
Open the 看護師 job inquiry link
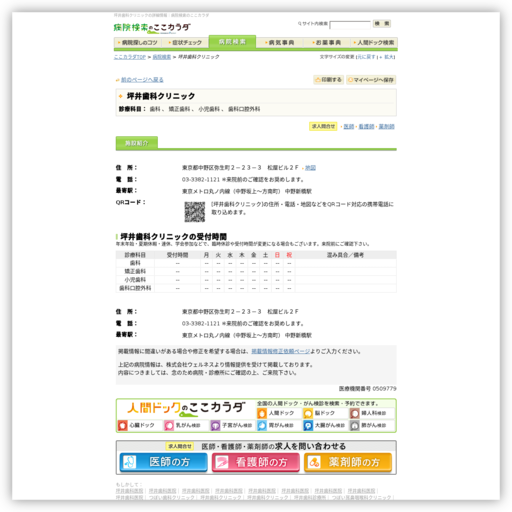click(x=366, y=126)
